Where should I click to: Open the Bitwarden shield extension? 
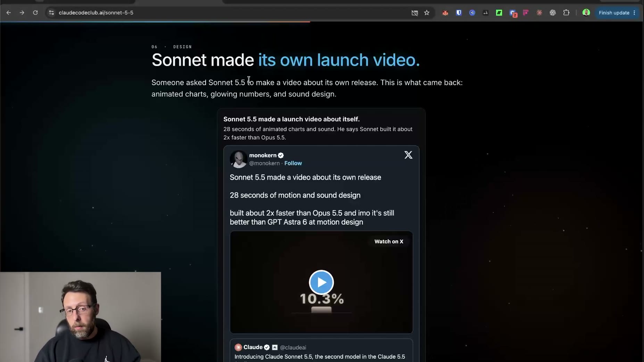[459, 13]
